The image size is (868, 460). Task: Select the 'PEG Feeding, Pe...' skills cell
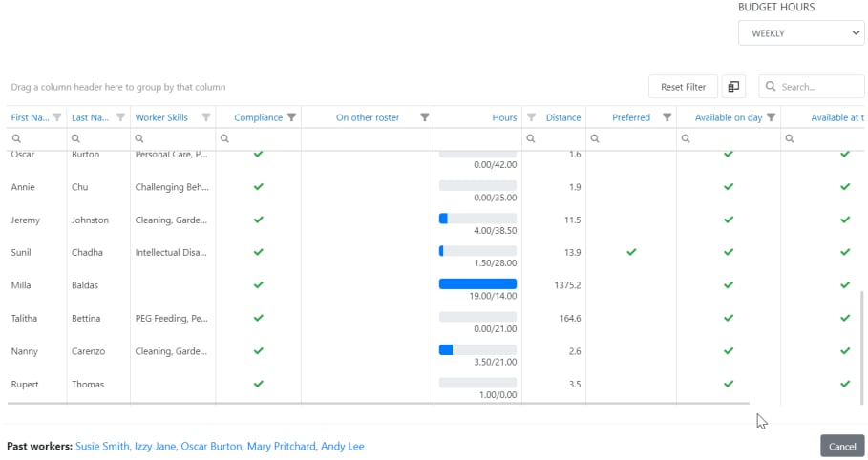pos(172,319)
